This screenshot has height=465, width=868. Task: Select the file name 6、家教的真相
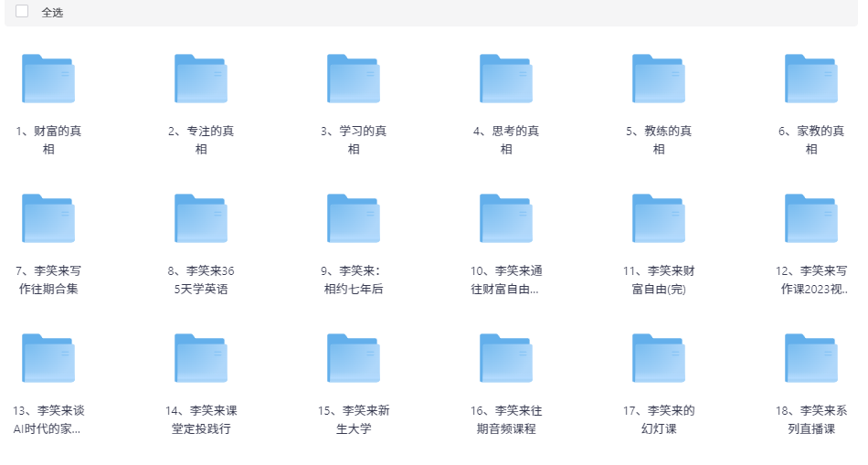tap(811, 140)
